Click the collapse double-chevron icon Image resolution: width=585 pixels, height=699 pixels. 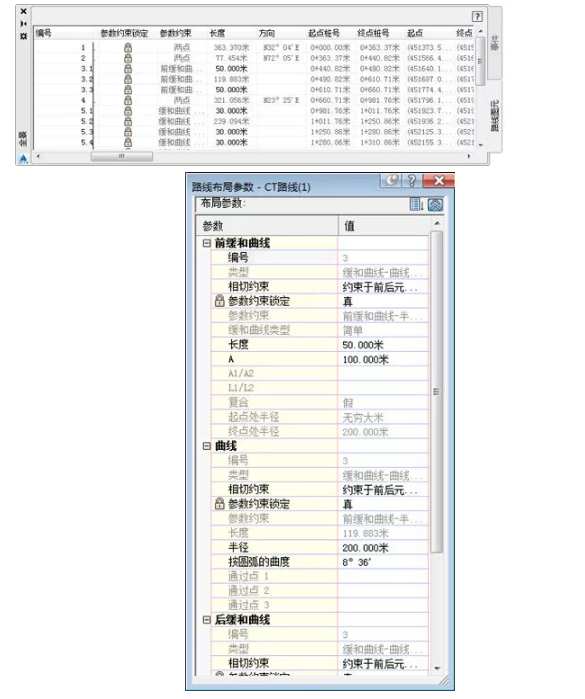coord(435,205)
